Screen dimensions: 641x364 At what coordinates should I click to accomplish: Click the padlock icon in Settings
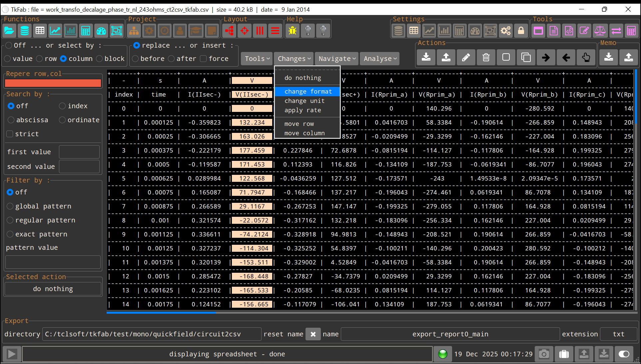coord(521,31)
